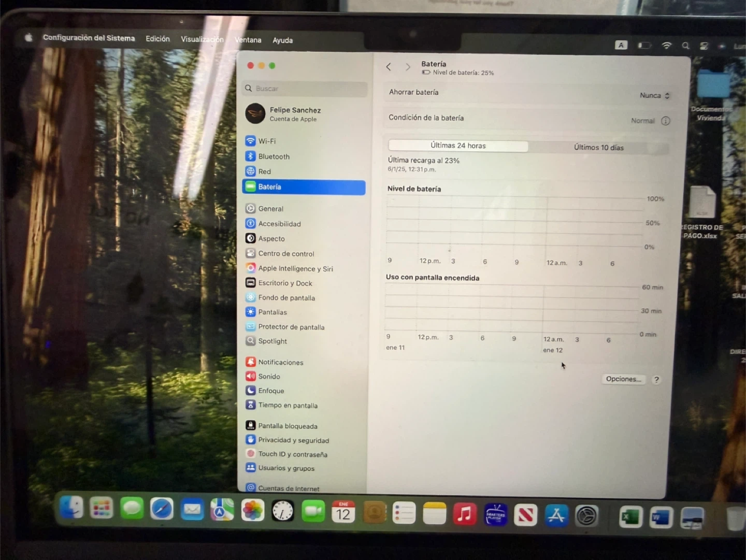This screenshot has height=560, width=746.
Task: Go back using the left chevron
Action: (389, 67)
